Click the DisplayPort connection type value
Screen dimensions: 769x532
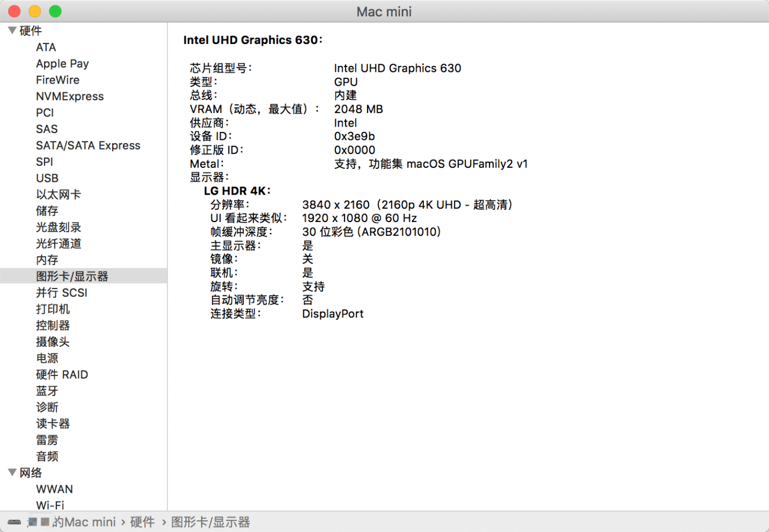coord(333,314)
